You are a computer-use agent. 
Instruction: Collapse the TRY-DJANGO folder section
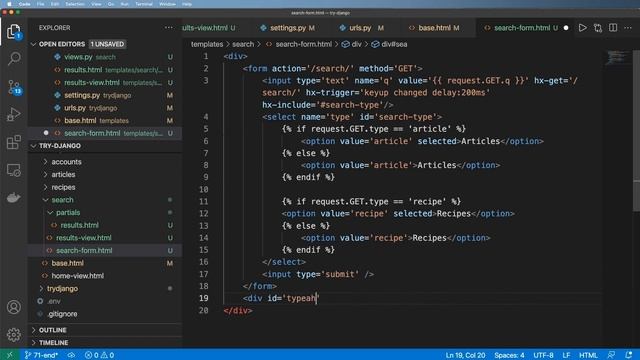33,146
